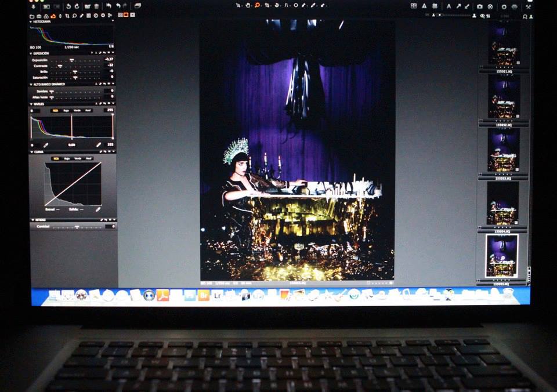Click the exposure warning triangle icon
Screen dimensions: 557x392
point(424,6)
